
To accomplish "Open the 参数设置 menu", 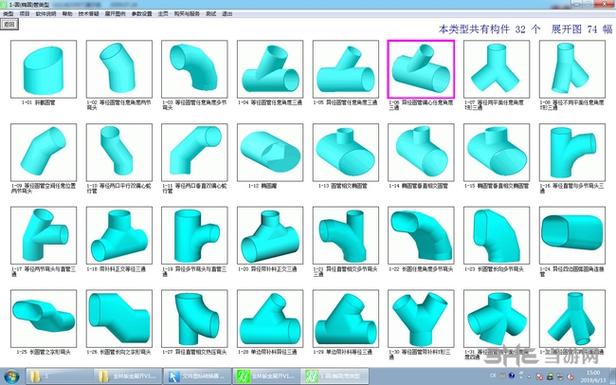I will 142,14.
